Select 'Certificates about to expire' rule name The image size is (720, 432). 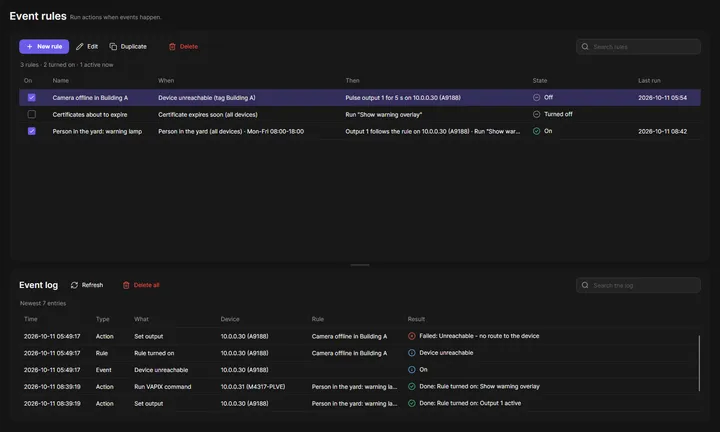tap(90, 114)
